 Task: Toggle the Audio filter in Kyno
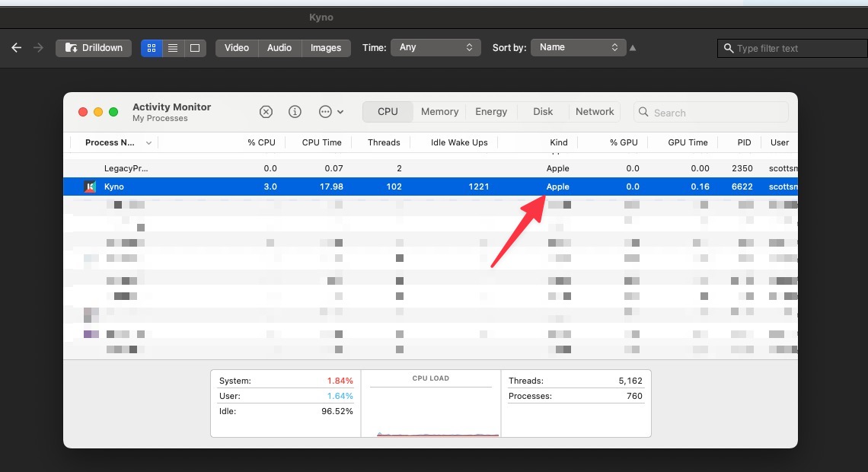[x=279, y=48]
